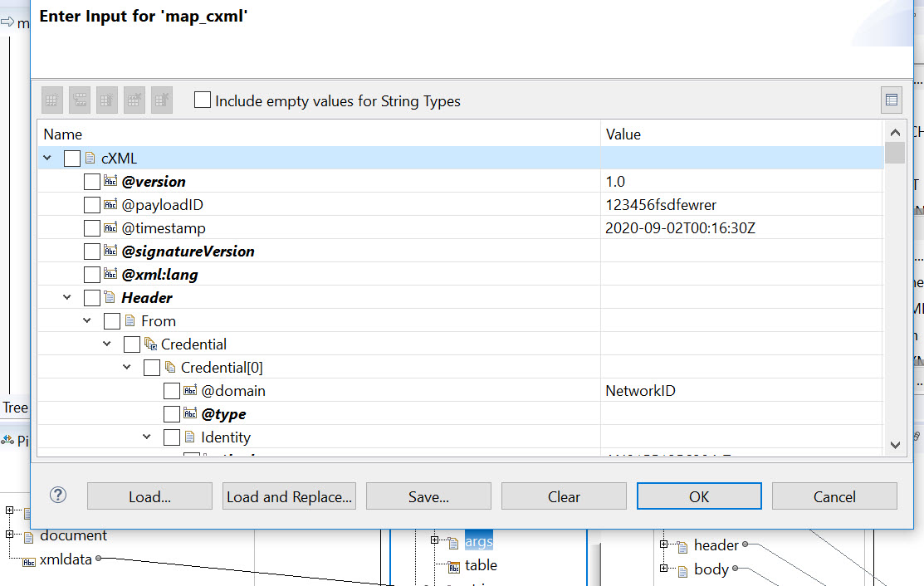924x586 pixels.
Task: Enable Include empty values for String Types
Action: click(x=202, y=100)
